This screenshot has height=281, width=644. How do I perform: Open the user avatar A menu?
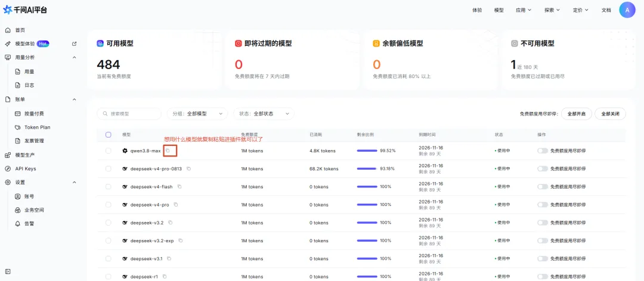[x=627, y=10]
